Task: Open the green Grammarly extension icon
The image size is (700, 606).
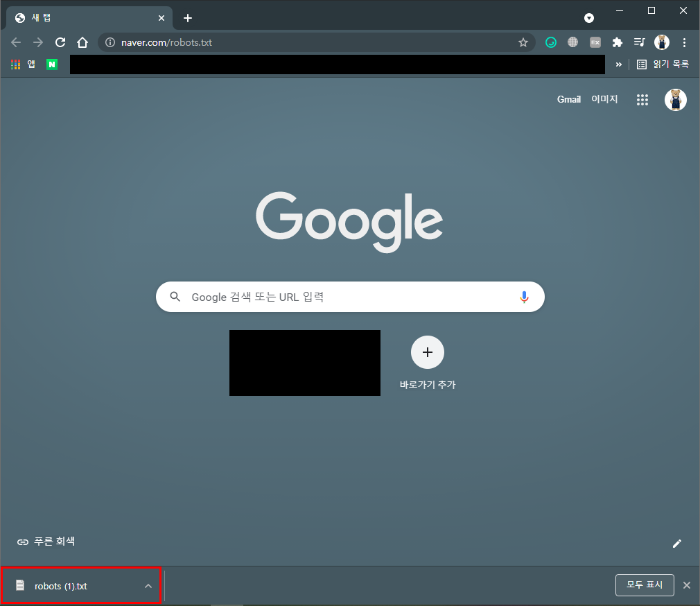Action: 551,42
